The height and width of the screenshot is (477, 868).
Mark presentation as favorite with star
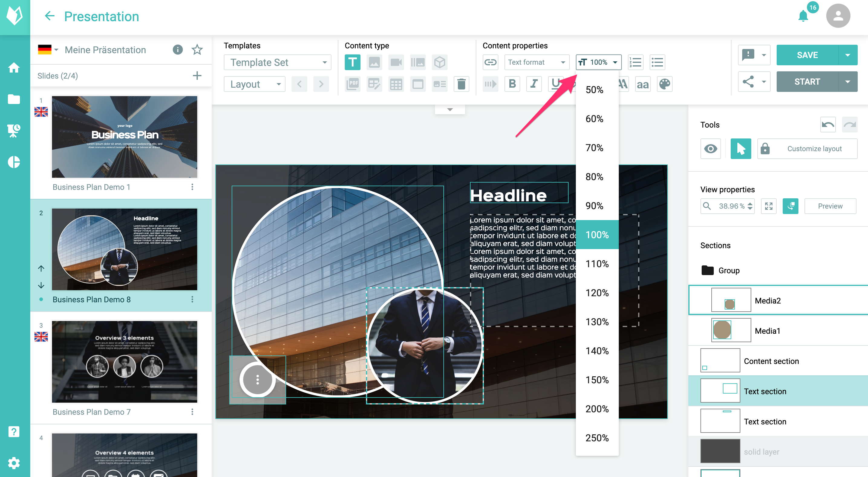(x=197, y=50)
